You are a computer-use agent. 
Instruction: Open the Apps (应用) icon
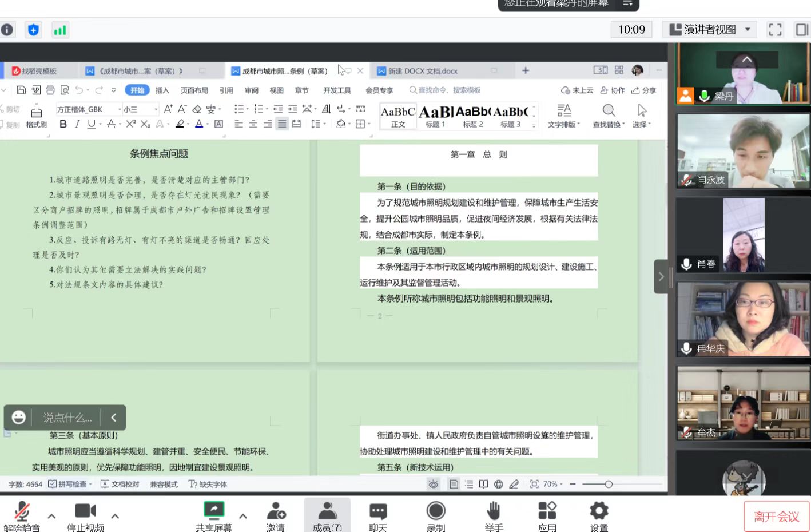tap(547, 514)
